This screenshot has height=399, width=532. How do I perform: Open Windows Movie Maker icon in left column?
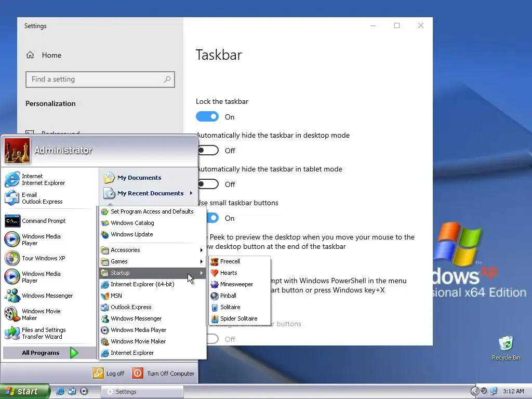point(12,314)
